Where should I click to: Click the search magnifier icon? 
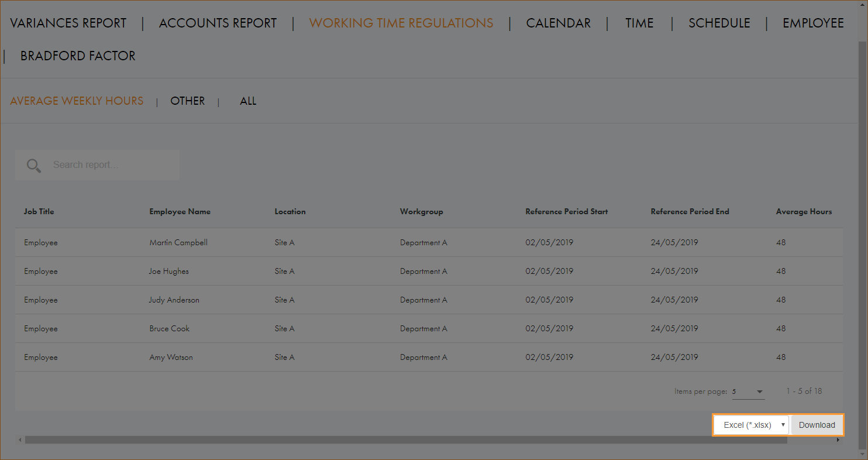tap(34, 166)
